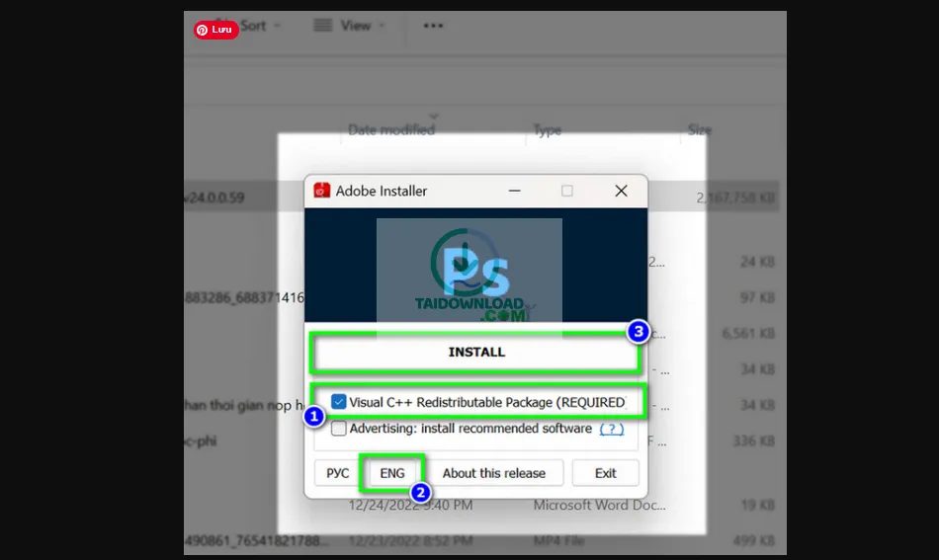Toggle the Visual C++ Redistributable Package checkbox
939x560 pixels.
pyautogui.click(x=339, y=402)
